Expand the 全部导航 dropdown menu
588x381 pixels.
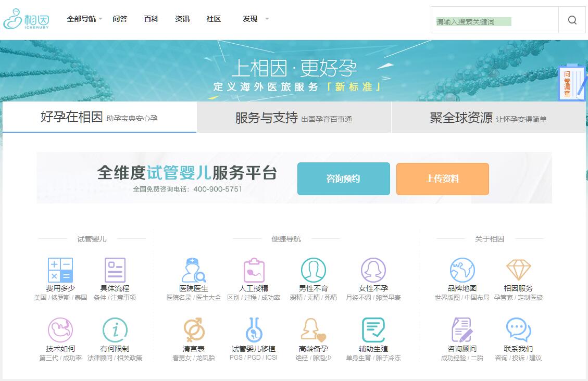pos(84,19)
